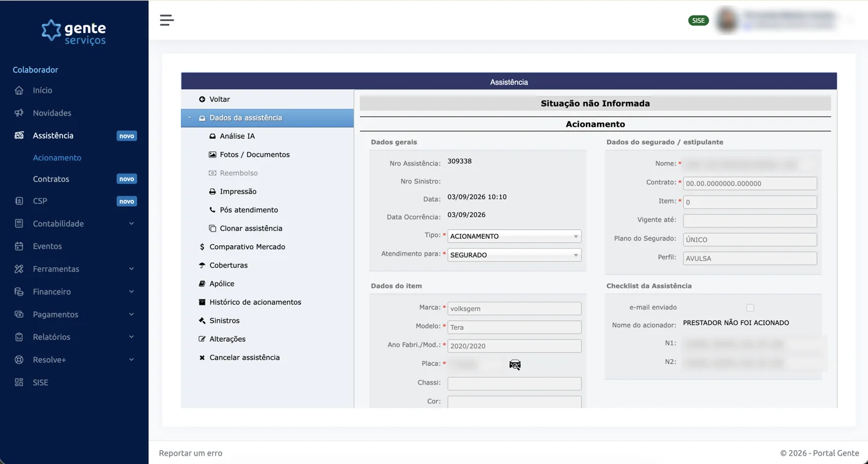868x464 pixels.
Task: Click the Cancelar assistência X icon
Action: point(202,358)
